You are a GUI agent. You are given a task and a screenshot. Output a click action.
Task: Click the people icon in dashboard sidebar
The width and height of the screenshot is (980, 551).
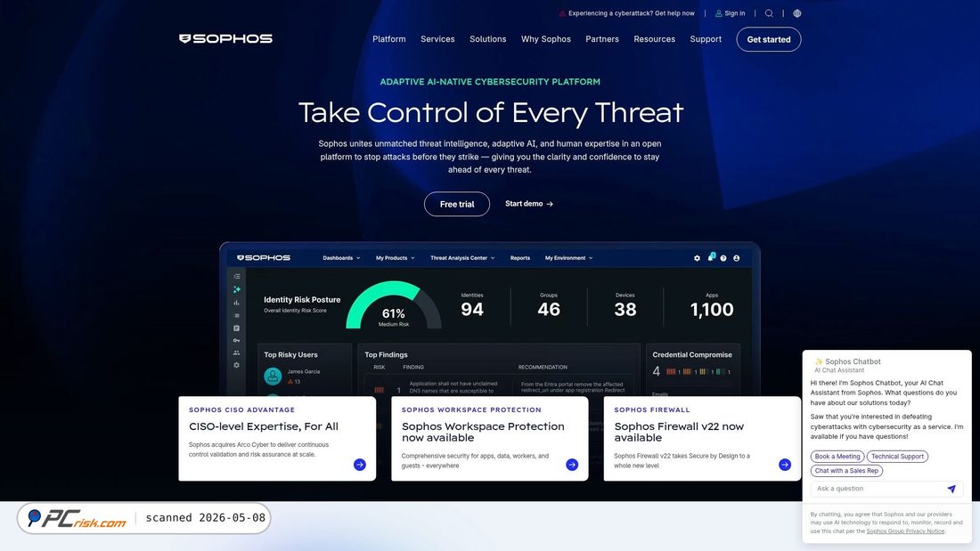[236, 353]
